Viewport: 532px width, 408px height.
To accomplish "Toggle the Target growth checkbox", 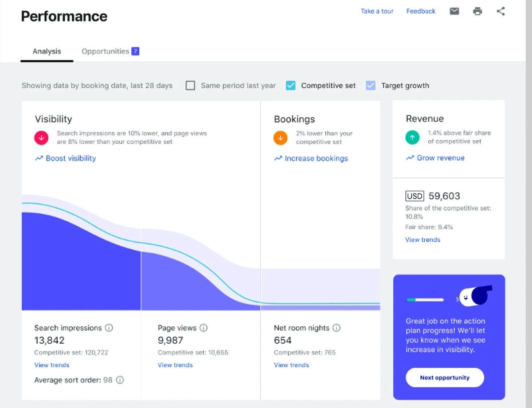I will tap(371, 86).
